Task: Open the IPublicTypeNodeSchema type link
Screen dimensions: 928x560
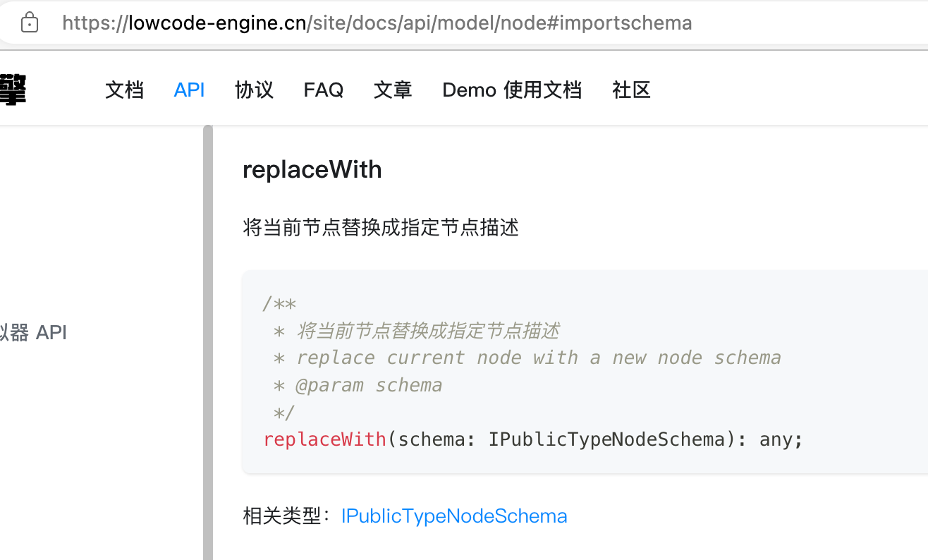Action: click(454, 516)
